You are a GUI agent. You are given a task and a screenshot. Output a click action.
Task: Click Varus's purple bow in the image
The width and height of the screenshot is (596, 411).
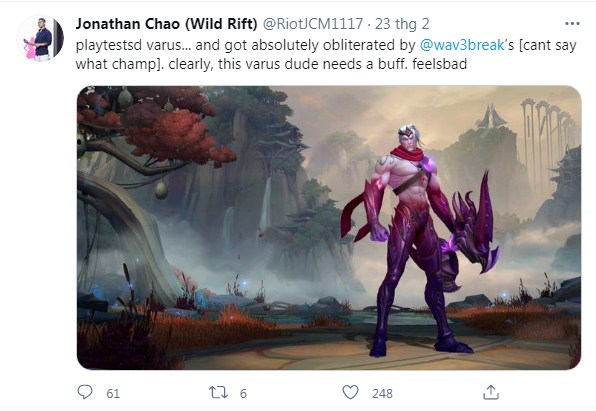pyautogui.click(x=473, y=224)
